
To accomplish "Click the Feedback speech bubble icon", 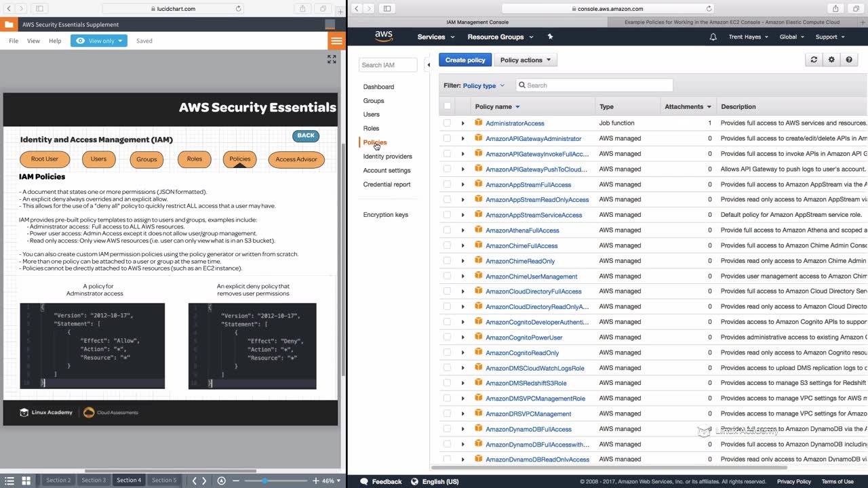I will coord(364,481).
